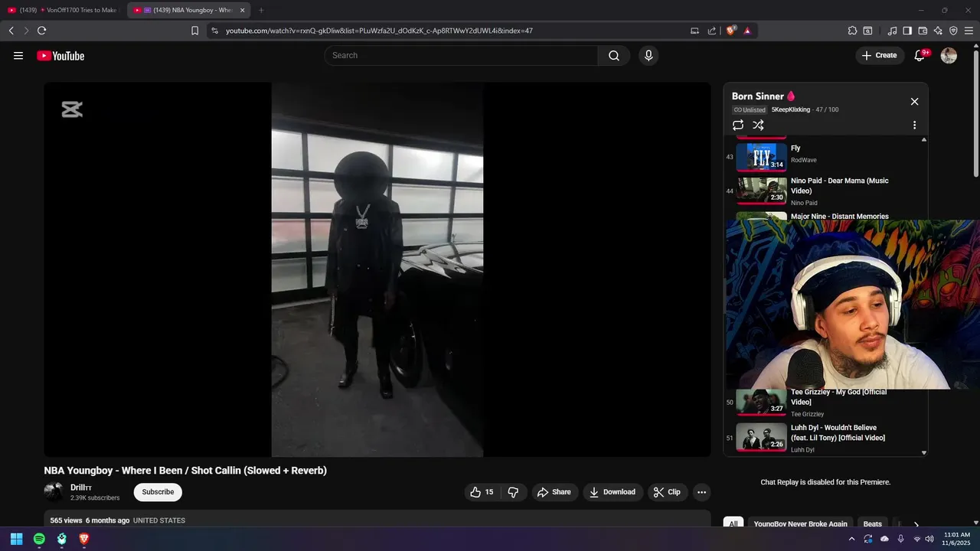Start voice search with the microphone icon
Image resolution: width=980 pixels, height=551 pixels.
click(x=648, y=55)
